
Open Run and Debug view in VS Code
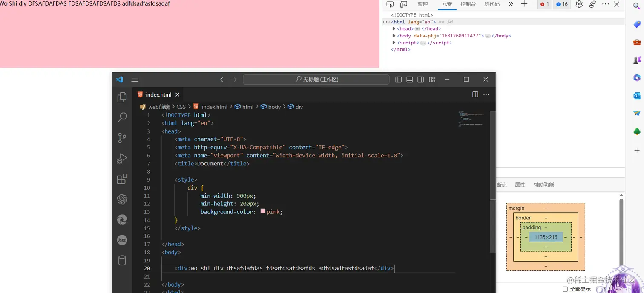(x=122, y=158)
